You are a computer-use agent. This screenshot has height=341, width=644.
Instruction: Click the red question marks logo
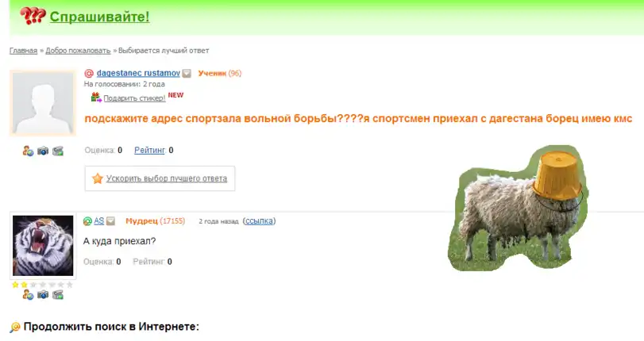coord(33,16)
